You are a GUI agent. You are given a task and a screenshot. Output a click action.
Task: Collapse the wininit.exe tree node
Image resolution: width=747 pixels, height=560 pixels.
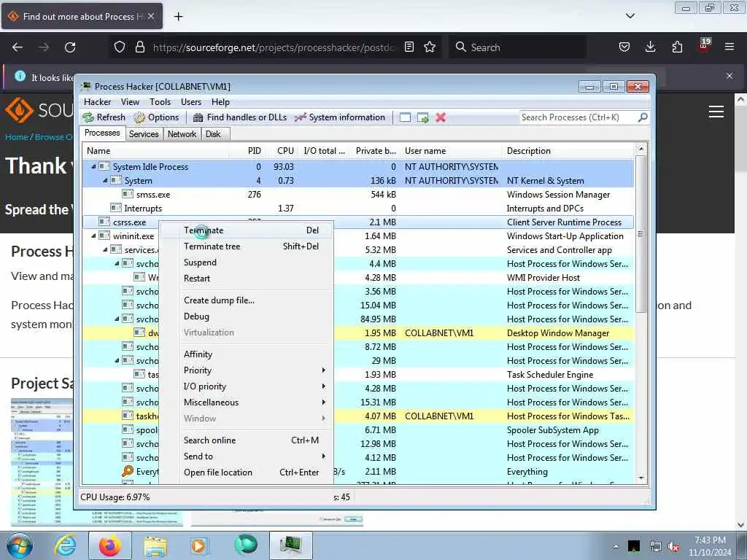click(93, 236)
